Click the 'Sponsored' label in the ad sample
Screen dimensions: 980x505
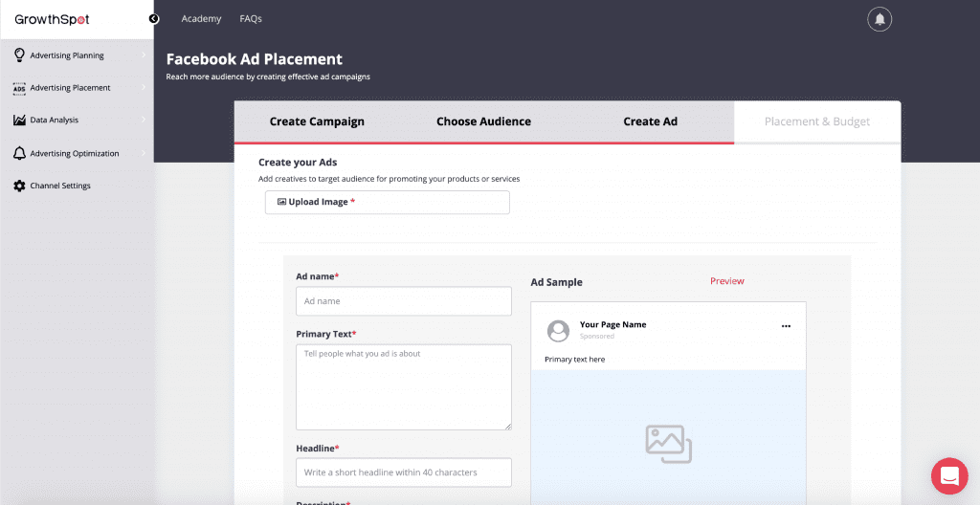tap(597, 337)
